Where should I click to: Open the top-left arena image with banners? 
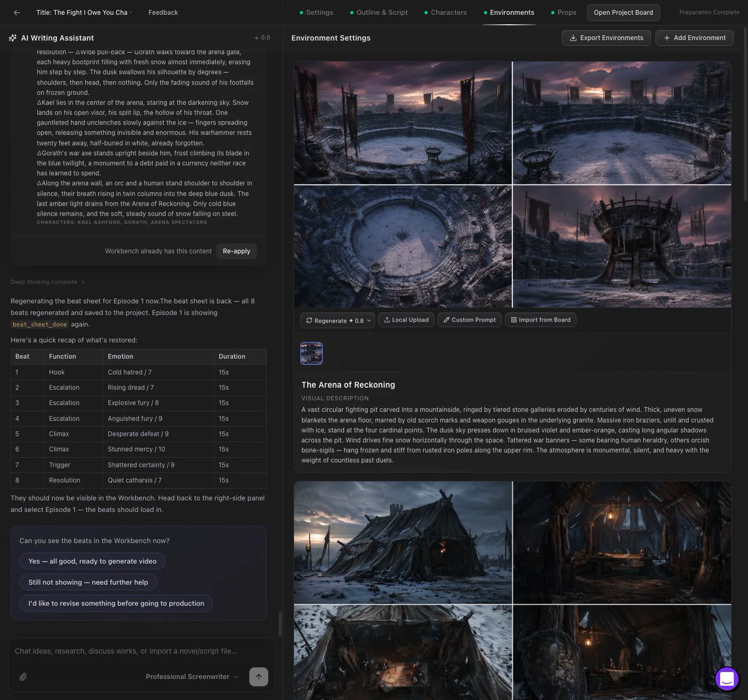pos(402,123)
